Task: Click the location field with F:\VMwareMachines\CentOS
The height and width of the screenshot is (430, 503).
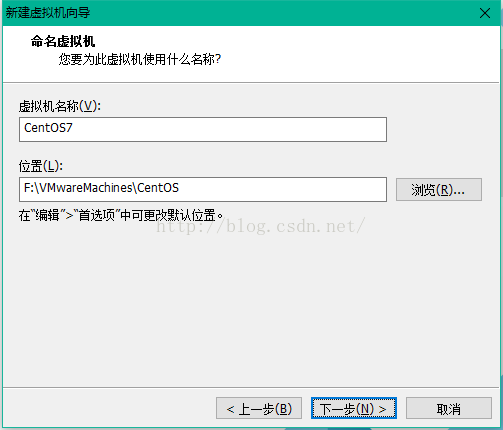Action: click(203, 189)
